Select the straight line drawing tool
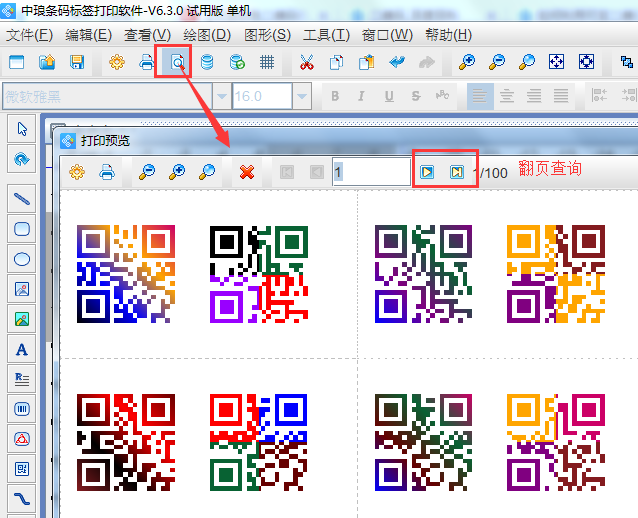 click(x=21, y=198)
